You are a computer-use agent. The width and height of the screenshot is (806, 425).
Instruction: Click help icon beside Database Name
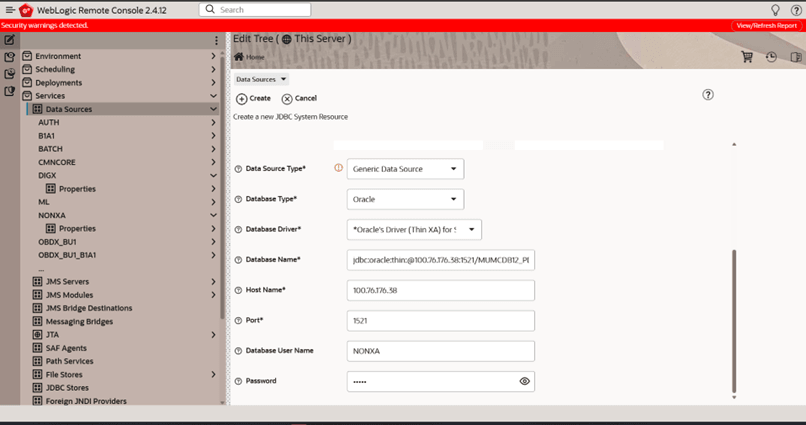[x=238, y=260]
